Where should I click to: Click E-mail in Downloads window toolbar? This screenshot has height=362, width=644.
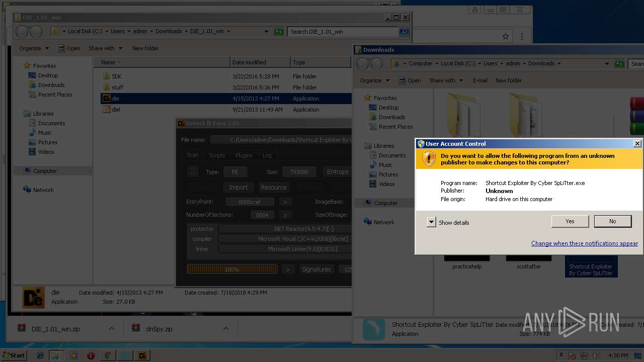click(x=480, y=80)
